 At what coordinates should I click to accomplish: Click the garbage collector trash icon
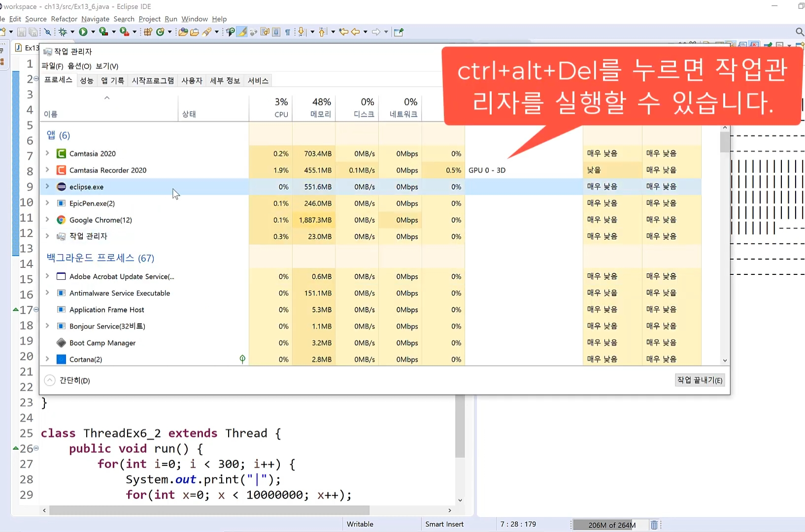click(x=654, y=525)
